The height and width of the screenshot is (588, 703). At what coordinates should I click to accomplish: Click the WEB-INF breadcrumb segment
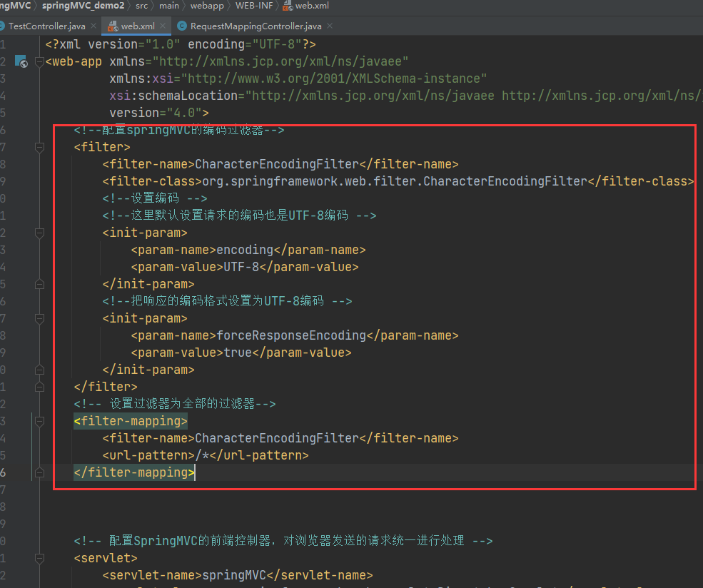[x=256, y=6]
